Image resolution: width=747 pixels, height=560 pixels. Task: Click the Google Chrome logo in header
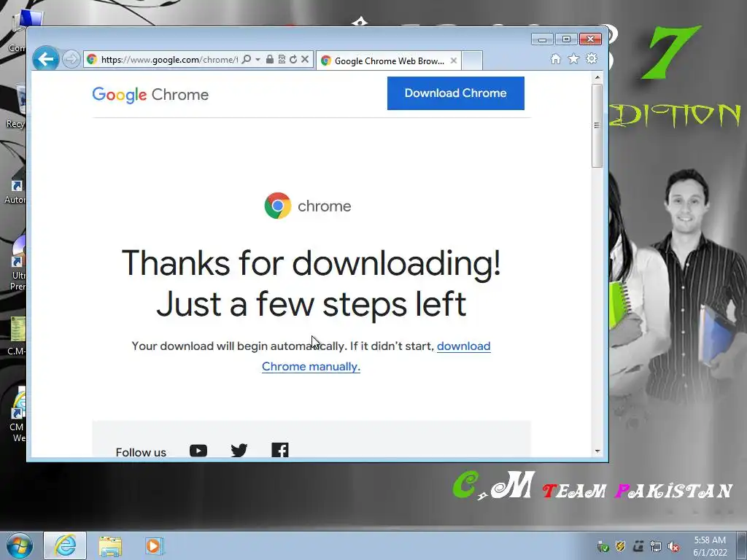(x=150, y=95)
